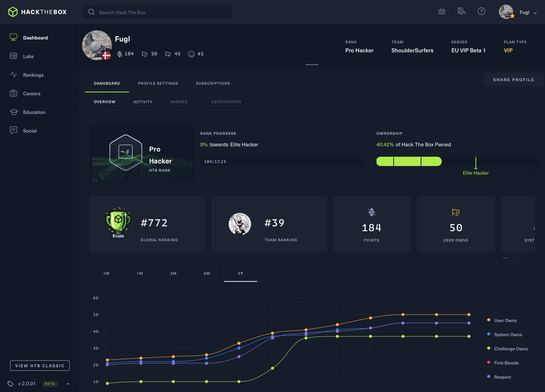Click the Share Profile button
Image resolution: width=545 pixels, height=392 pixels.
[x=514, y=79]
